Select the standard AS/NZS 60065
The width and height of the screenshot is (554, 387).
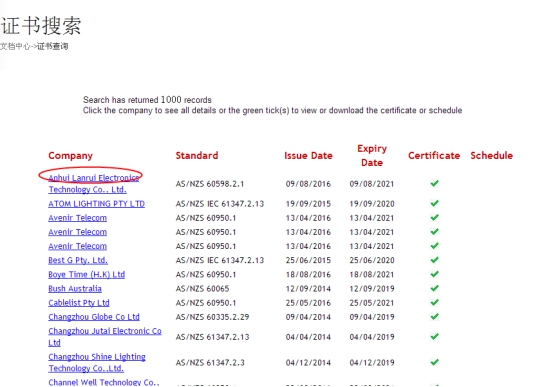202,289
